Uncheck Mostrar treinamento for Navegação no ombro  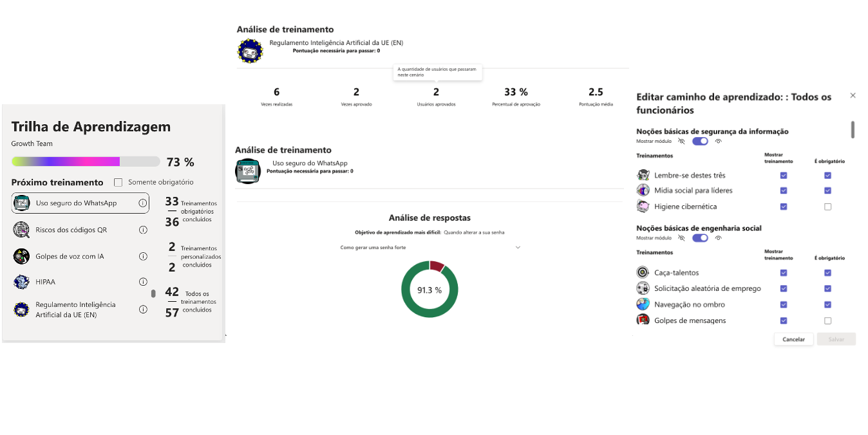(784, 304)
